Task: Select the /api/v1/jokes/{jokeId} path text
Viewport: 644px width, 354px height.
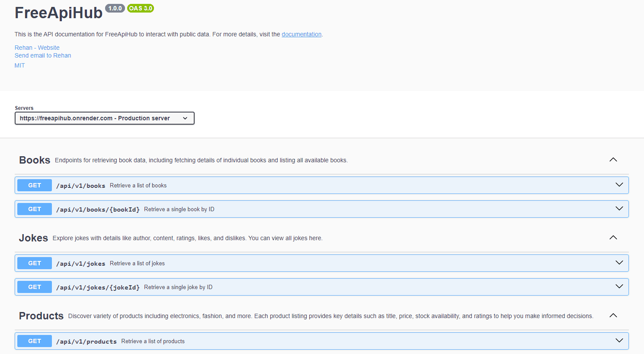Action: pos(98,287)
